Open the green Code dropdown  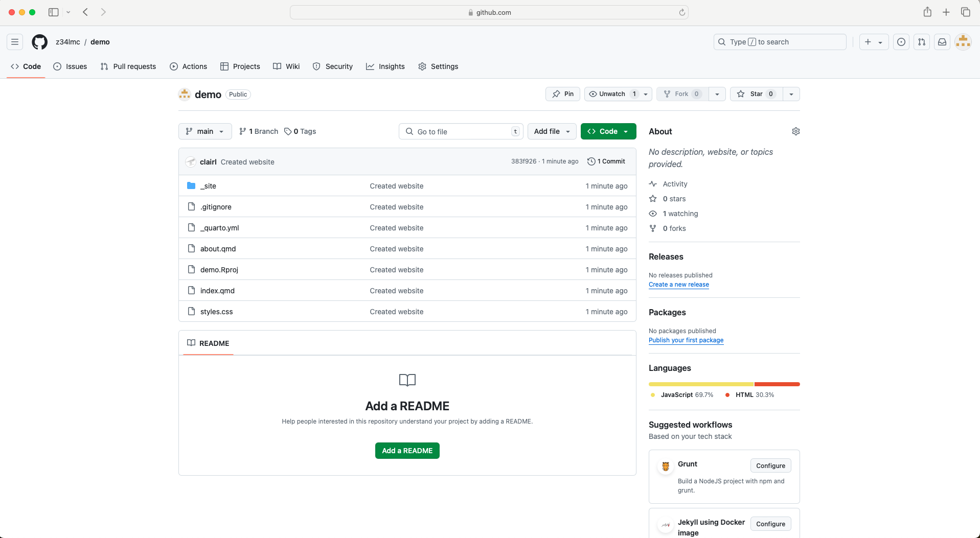click(608, 131)
